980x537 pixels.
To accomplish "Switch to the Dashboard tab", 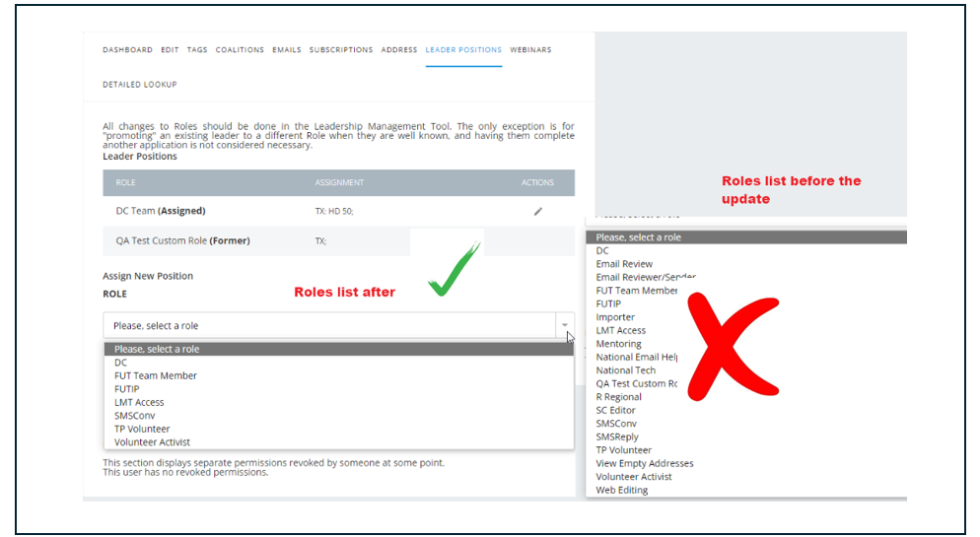I will point(127,49).
